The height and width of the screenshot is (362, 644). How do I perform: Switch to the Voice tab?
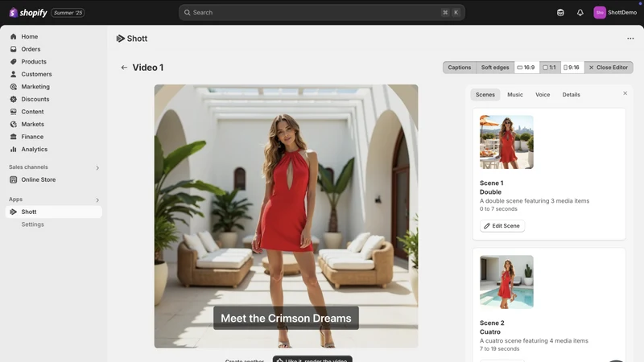pyautogui.click(x=543, y=94)
